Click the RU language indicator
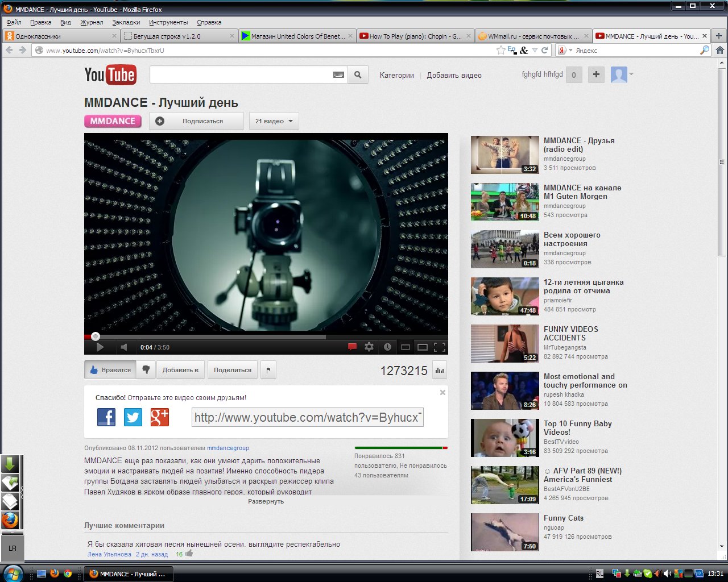Viewport: 728px width, 582px height. click(x=599, y=574)
